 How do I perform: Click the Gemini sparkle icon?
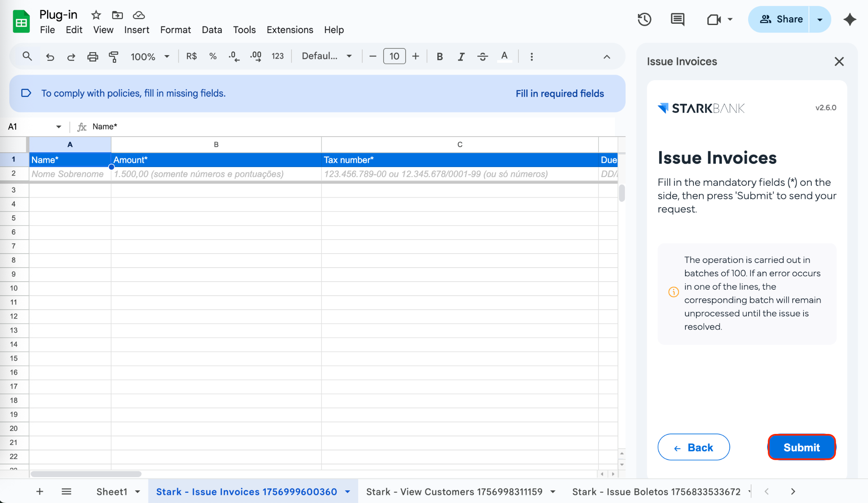pyautogui.click(x=850, y=19)
